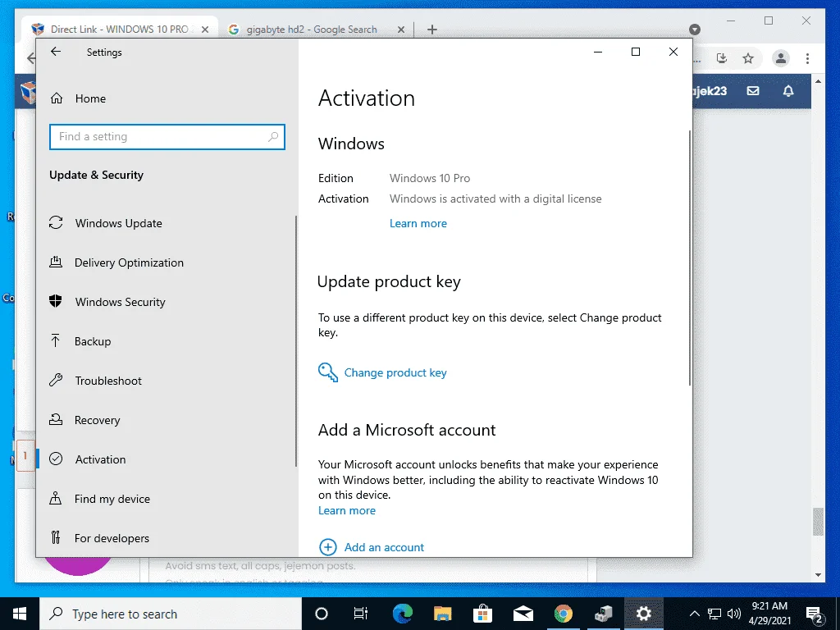Open Task View on the taskbar

tap(361, 614)
